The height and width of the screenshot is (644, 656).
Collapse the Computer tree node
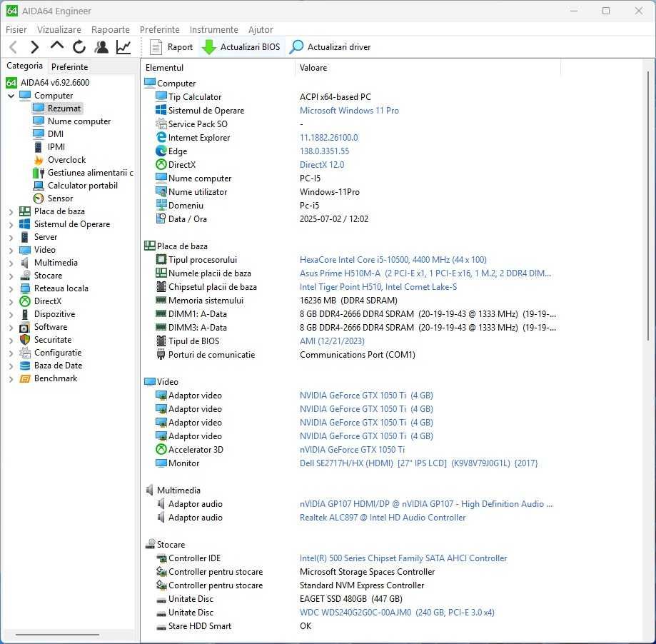tap(11, 96)
